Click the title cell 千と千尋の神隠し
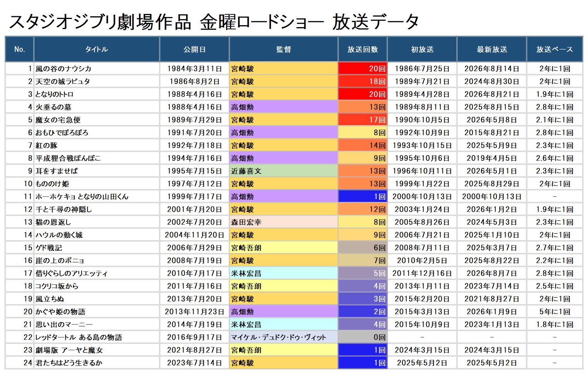Image resolution: width=588 pixels, height=374 pixels. pyautogui.click(x=97, y=209)
